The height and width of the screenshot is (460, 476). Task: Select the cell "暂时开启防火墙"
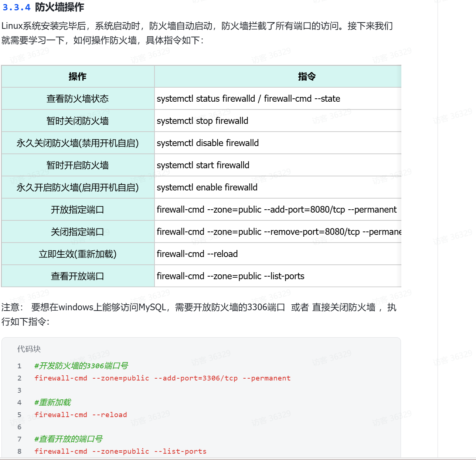click(78, 165)
